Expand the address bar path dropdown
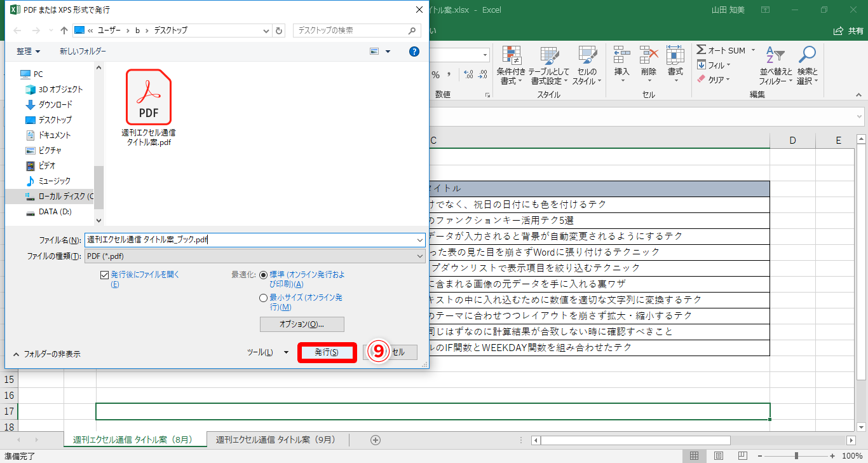The image size is (868, 463). coord(266,31)
